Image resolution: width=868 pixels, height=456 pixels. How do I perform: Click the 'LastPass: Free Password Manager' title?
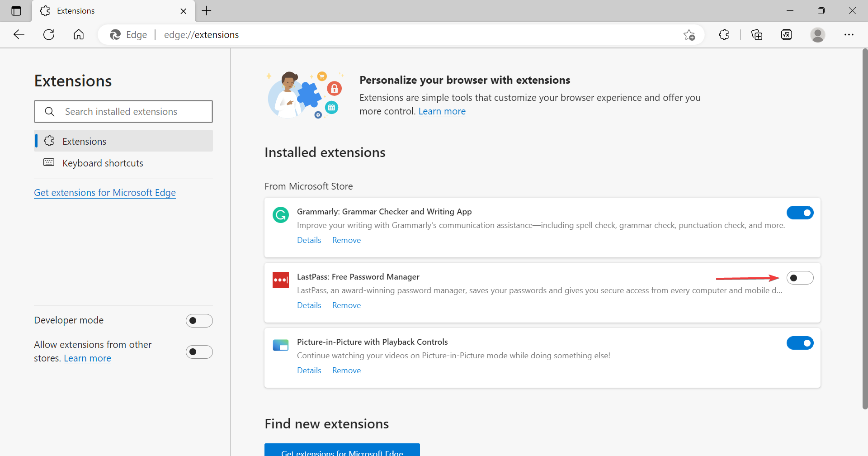(358, 277)
